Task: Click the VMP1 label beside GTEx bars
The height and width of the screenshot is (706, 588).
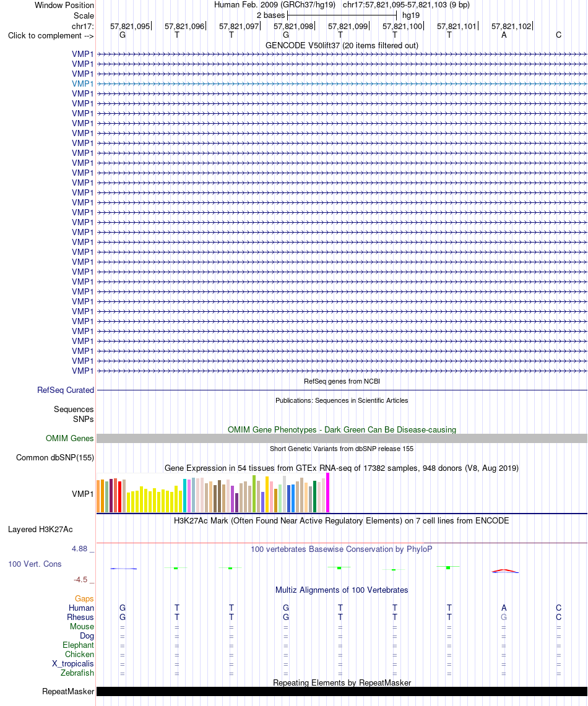Action: click(x=83, y=494)
